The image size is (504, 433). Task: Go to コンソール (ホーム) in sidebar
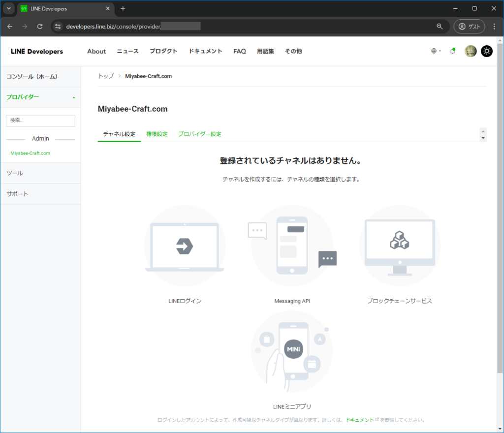40,76
